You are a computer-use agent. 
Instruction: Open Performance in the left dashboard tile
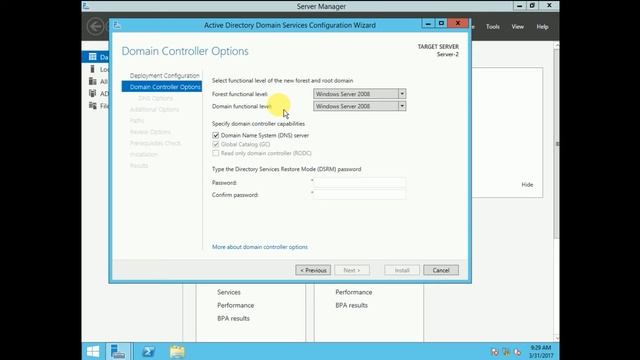[236, 305]
